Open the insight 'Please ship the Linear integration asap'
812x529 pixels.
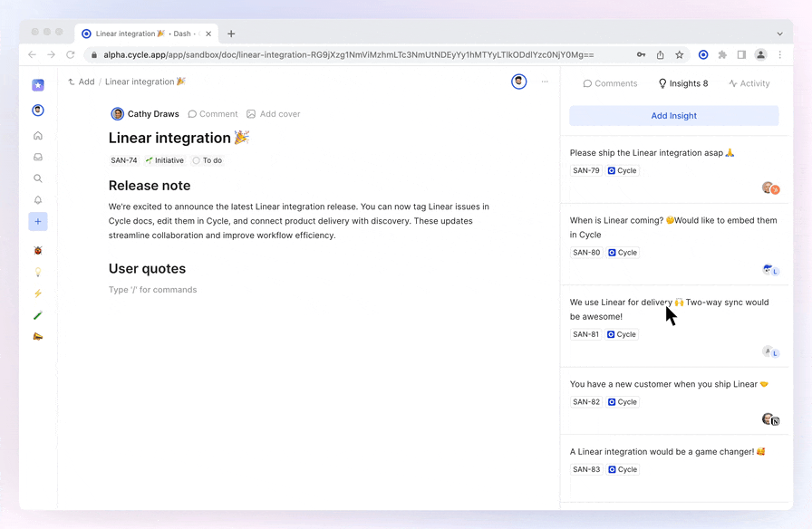[x=652, y=153]
